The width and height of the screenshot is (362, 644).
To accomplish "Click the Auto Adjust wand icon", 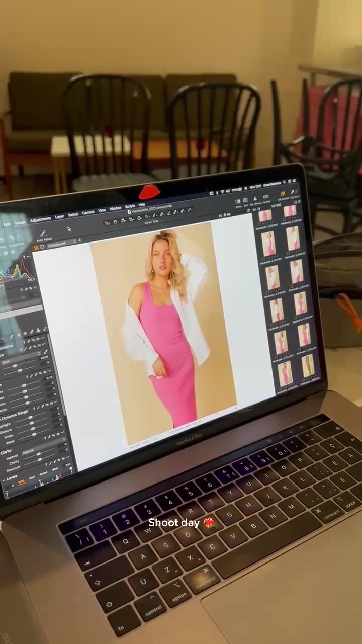I will click(43, 233).
